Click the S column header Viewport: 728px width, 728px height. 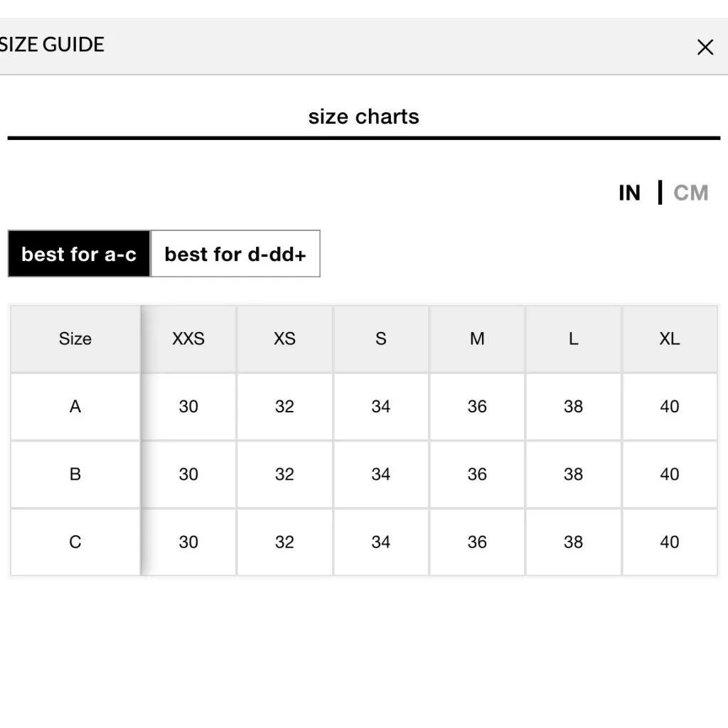381,338
